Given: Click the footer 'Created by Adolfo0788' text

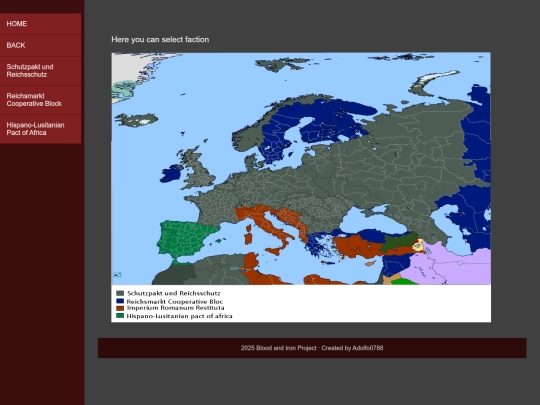Looking at the screenshot, I should 352,348.
